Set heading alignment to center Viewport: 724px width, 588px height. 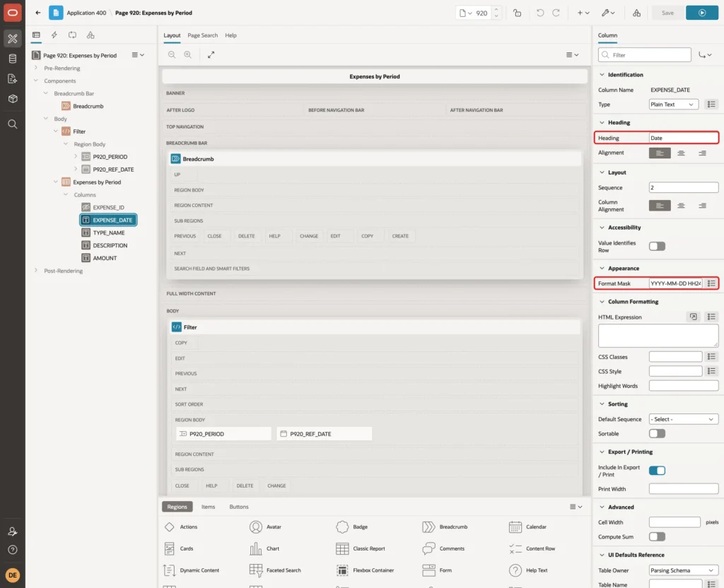coord(681,153)
